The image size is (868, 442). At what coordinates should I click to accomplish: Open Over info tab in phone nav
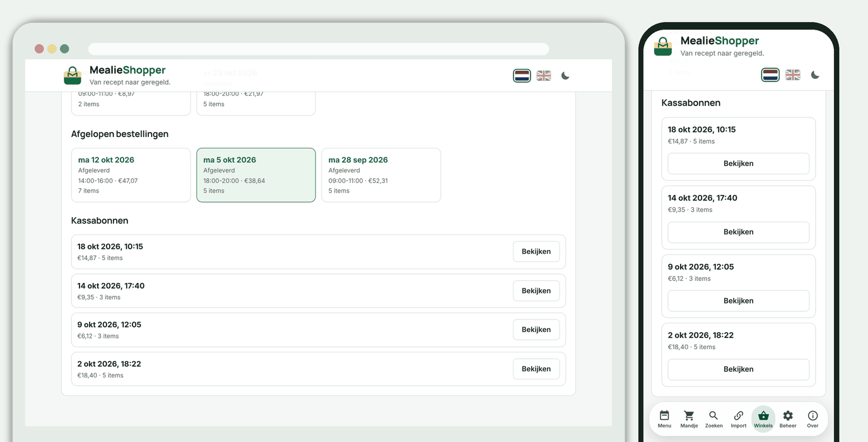click(812, 419)
